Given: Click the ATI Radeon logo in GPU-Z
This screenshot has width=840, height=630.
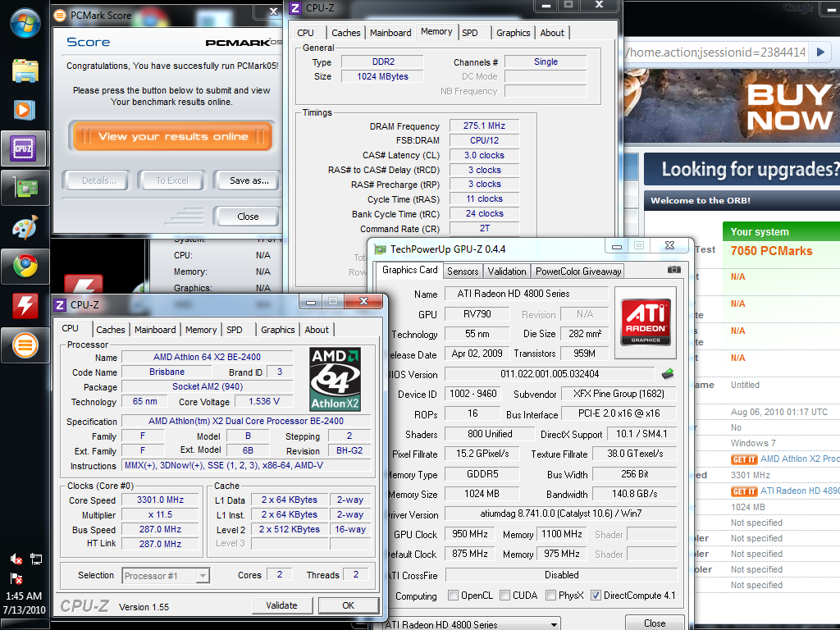Looking at the screenshot, I should (646, 322).
